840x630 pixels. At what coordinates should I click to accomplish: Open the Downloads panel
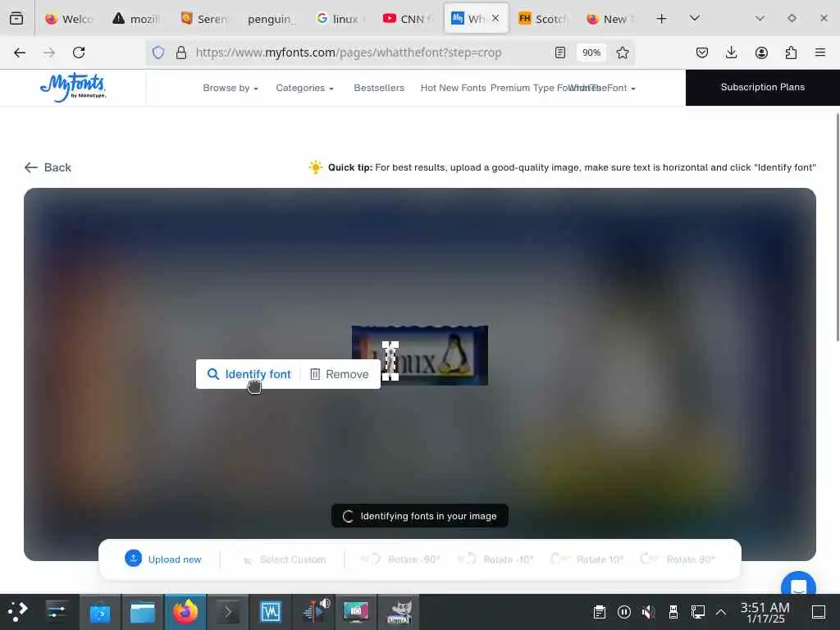click(731, 52)
